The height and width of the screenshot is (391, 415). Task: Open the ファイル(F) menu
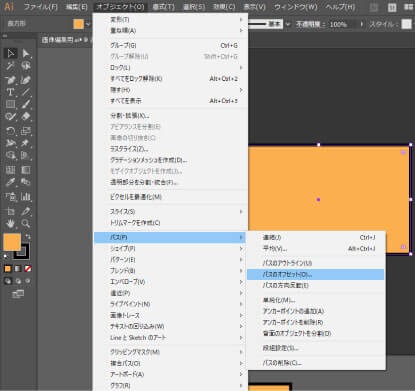pyautogui.click(x=41, y=7)
